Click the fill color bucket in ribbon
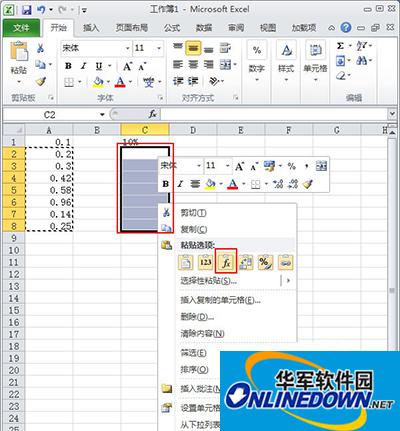The height and width of the screenshot is (431, 400). tap(98, 81)
